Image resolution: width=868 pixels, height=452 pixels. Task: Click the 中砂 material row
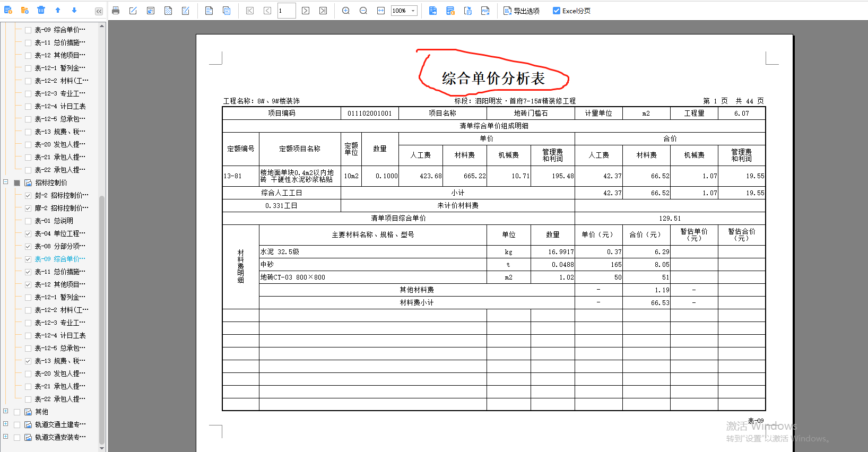[x=373, y=264]
